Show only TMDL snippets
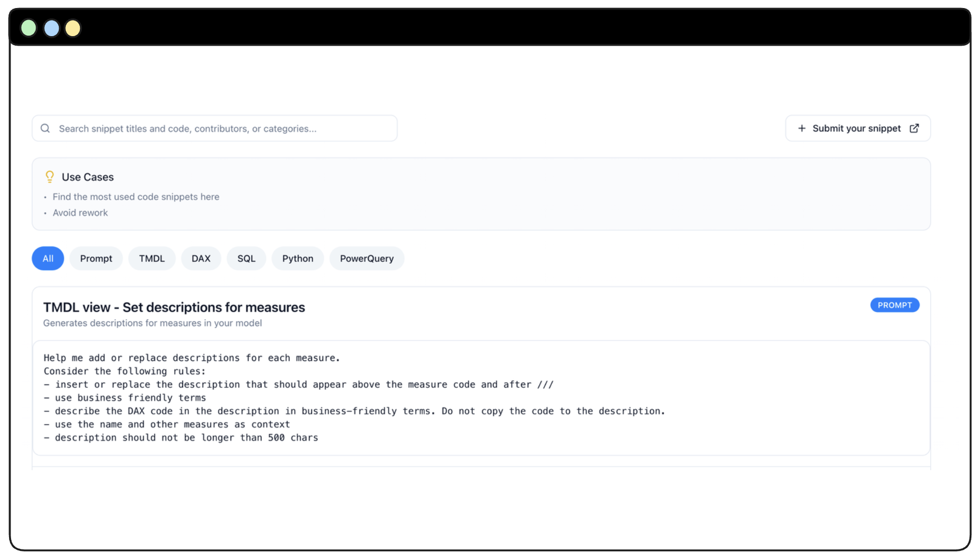This screenshot has height=560, width=980. (x=152, y=258)
